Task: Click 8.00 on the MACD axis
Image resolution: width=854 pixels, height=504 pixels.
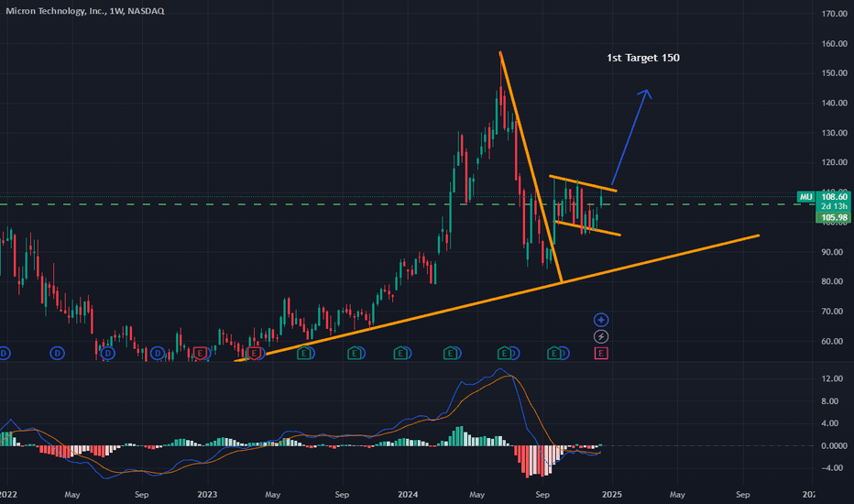Action: tap(830, 401)
